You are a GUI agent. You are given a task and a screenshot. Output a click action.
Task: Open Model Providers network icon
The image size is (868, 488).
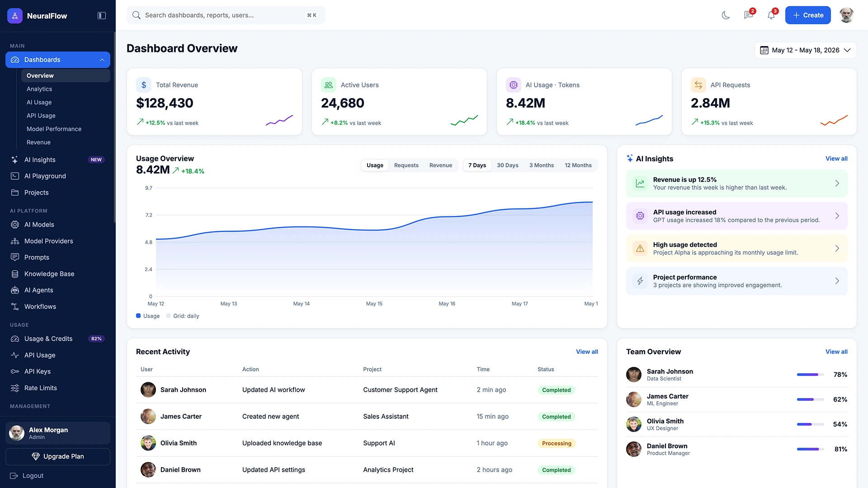[15, 241]
